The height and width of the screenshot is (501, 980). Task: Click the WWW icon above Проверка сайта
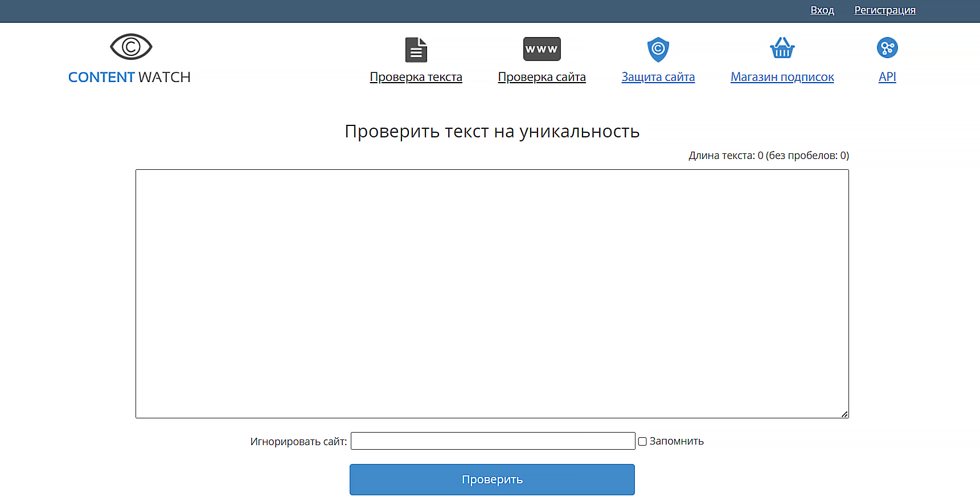point(542,49)
